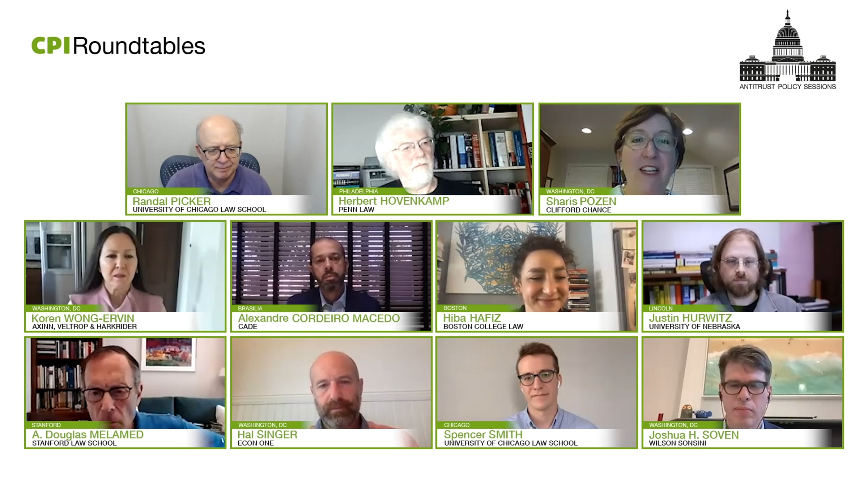Click the Antitrust Policy Sessions text
Viewport: 868px width, 488px height.
tap(788, 87)
